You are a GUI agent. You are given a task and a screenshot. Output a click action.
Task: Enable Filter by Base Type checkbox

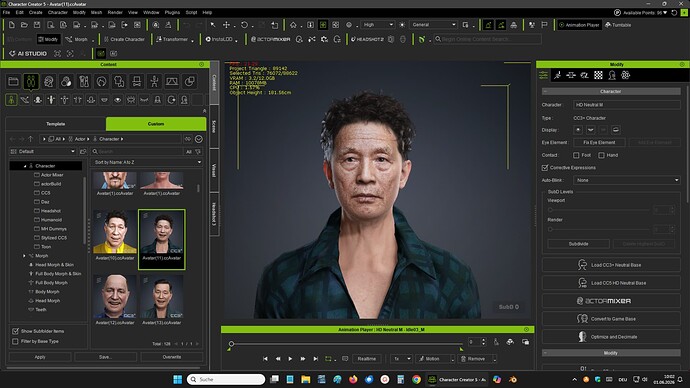15,341
